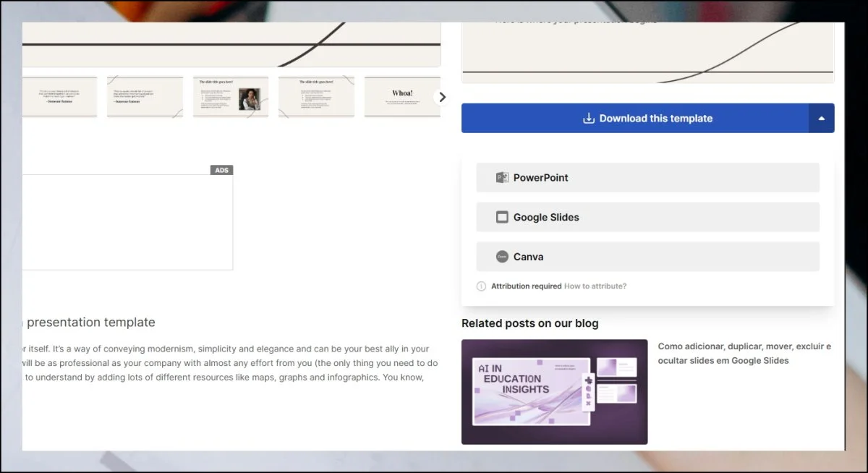Click the Google Slides square icon
Viewport: 868px width, 473px height.
click(502, 217)
